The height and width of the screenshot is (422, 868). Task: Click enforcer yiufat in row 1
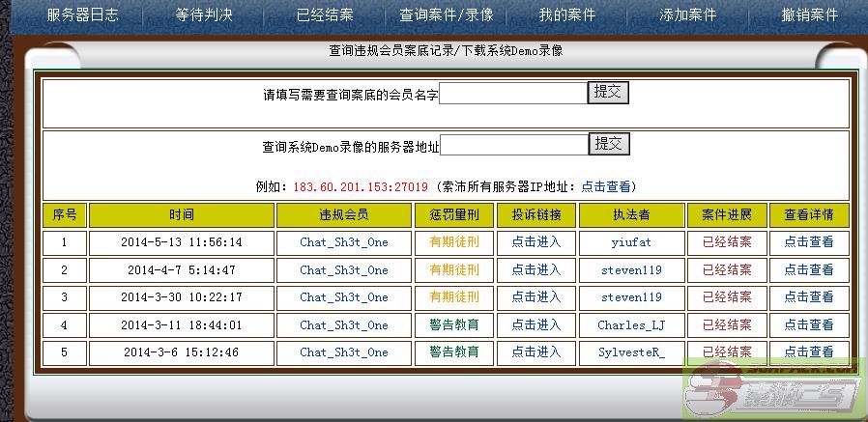[x=631, y=242]
